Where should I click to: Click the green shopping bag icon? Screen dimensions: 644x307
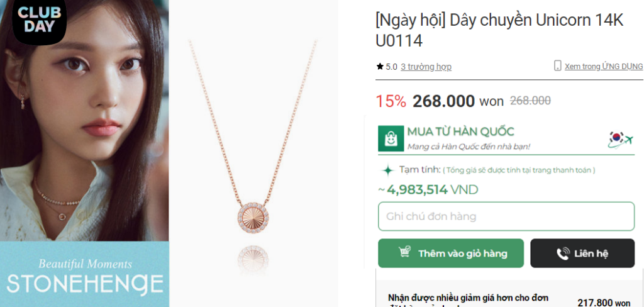click(x=391, y=138)
